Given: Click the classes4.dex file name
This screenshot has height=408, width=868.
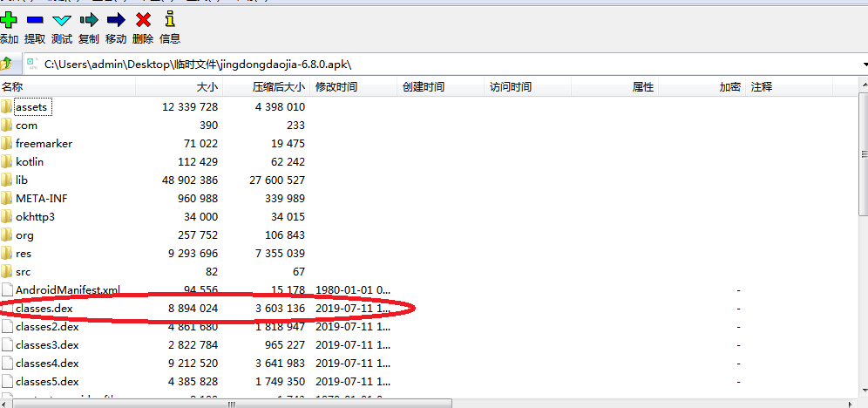Looking at the screenshot, I should 47,364.
